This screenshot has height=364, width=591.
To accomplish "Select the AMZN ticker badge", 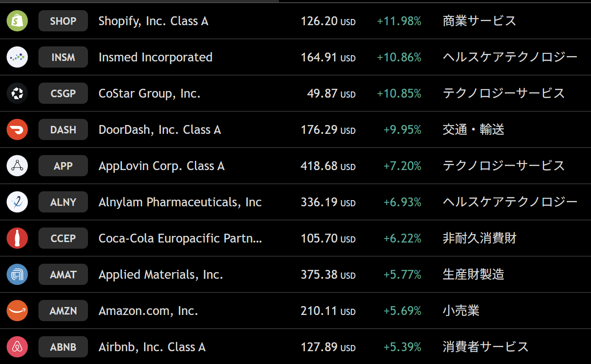I will [x=63, y=311].
